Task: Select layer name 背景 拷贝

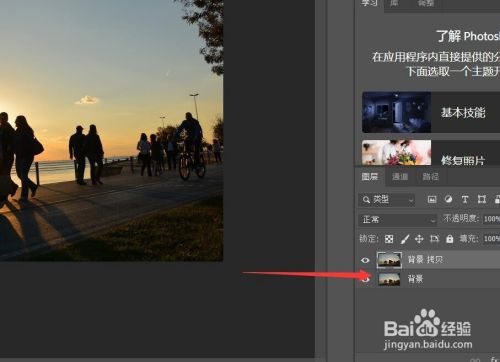Action: click(425, 259)
